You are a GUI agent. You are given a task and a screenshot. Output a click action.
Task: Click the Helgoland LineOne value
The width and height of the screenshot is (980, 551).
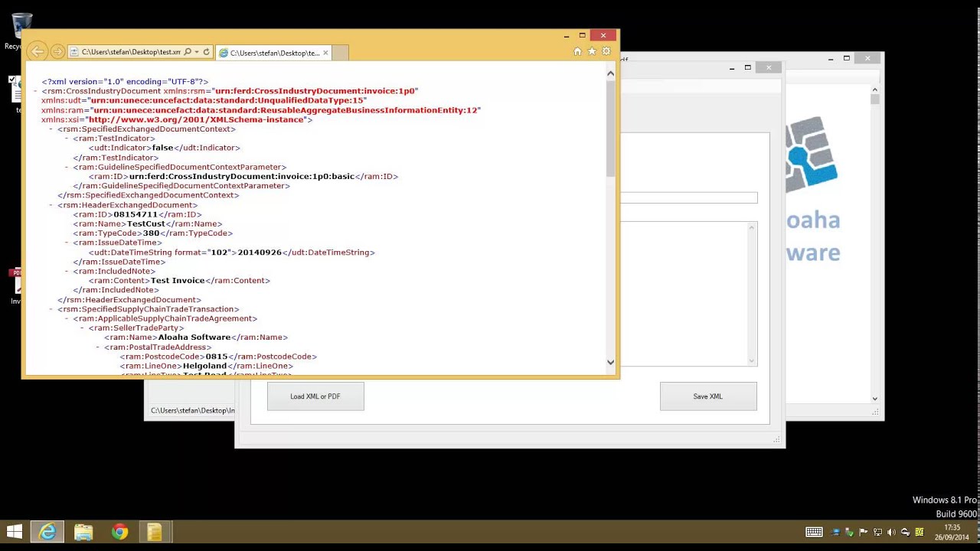pos(205,366)
